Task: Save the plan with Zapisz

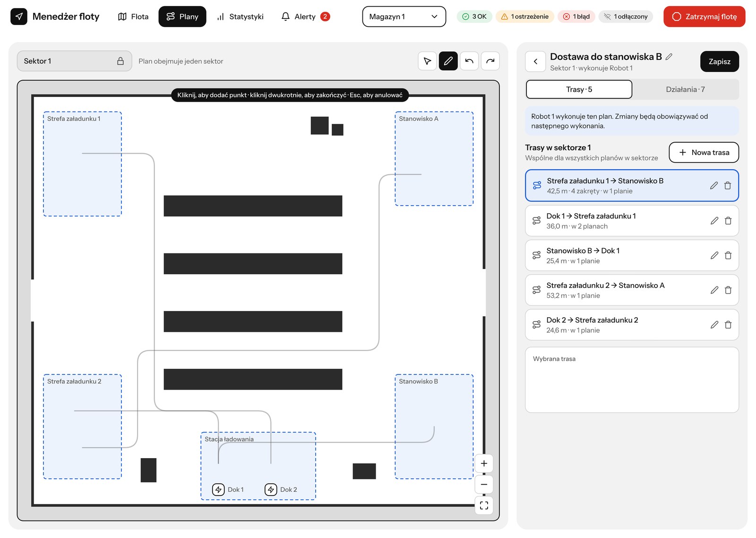Action: [719, 61]
